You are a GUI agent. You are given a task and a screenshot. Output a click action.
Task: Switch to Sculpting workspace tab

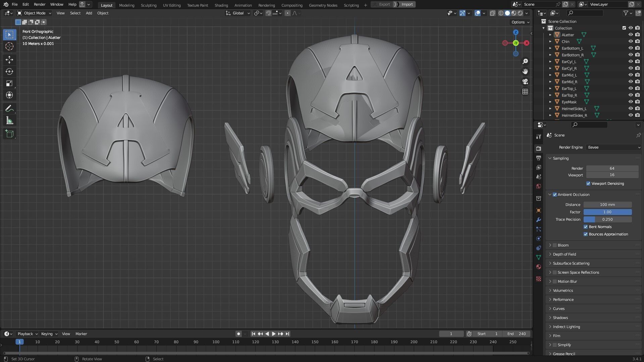tap(149, 5)
